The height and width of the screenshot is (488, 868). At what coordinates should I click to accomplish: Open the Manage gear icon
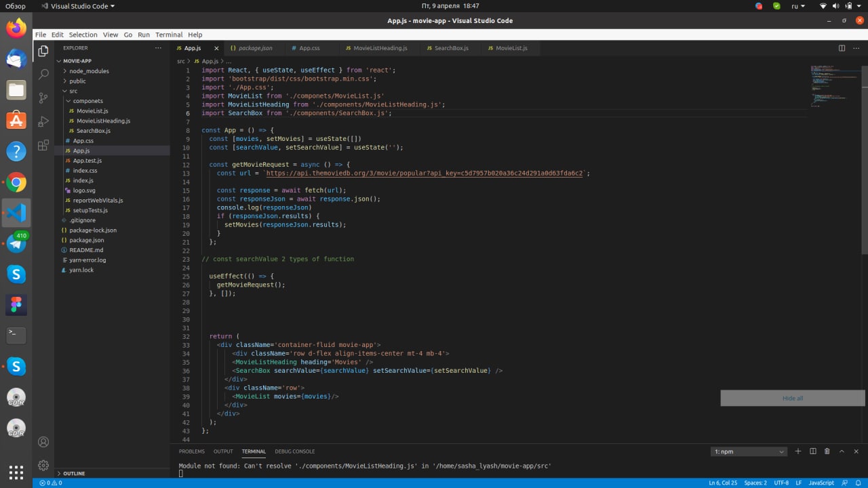pyautogui.click(x=43, y=466)
